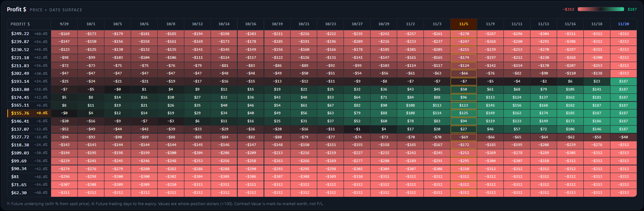Select the $109.03 price row label
644x211 pixels.
(29, 153)
